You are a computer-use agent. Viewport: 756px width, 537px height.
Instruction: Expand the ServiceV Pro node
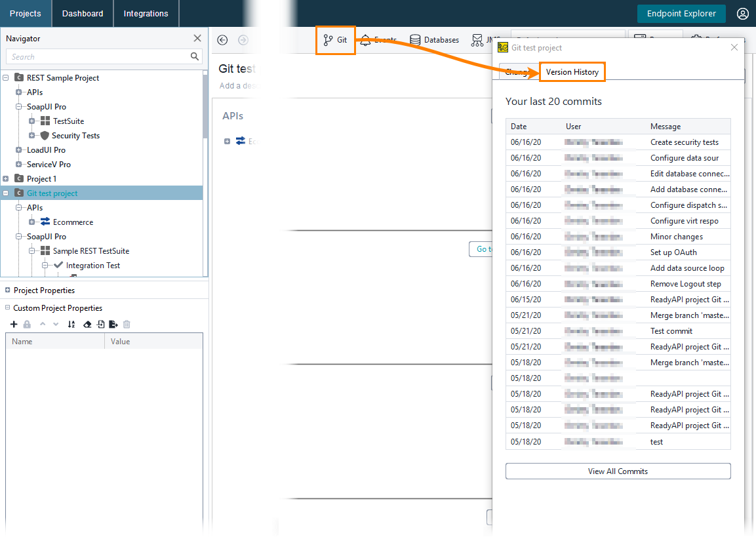click(x=19, y=165)
